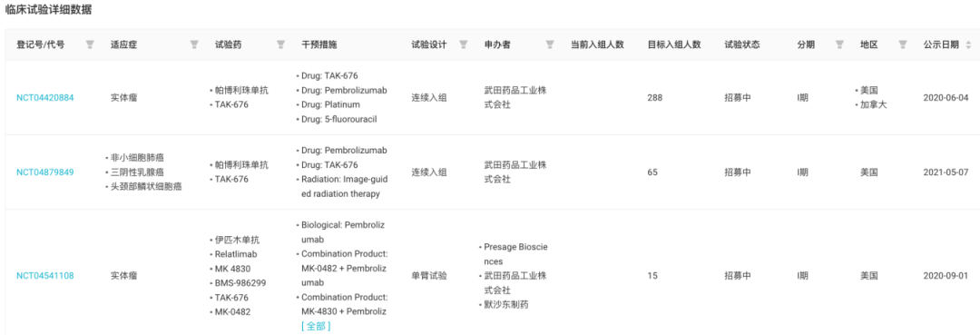Open filter icon for 适应症 column
The image size is (980, 335).
pyautogui.click(x=194, y=44)
